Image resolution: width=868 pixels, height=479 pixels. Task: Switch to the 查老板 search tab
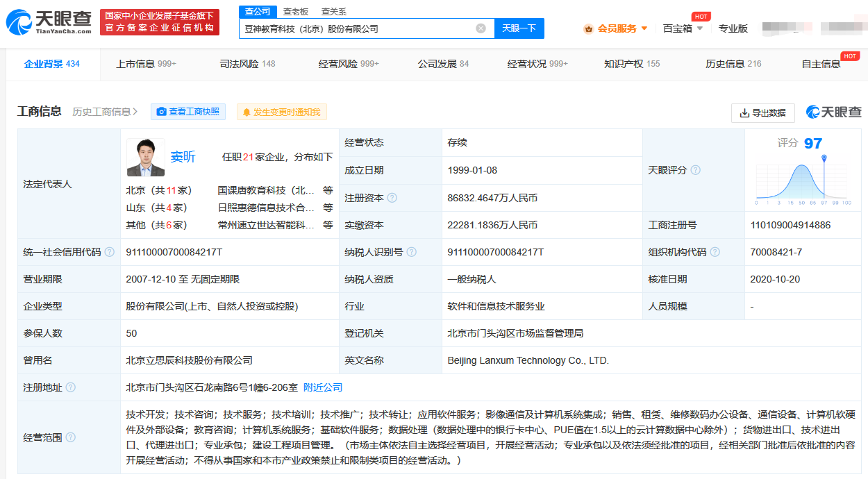pos(296,12)
